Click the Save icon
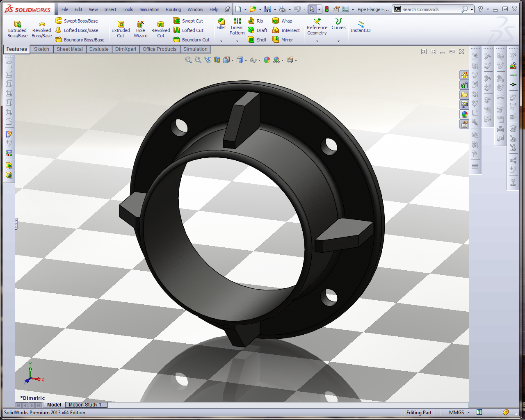 (x=268, y=9)
